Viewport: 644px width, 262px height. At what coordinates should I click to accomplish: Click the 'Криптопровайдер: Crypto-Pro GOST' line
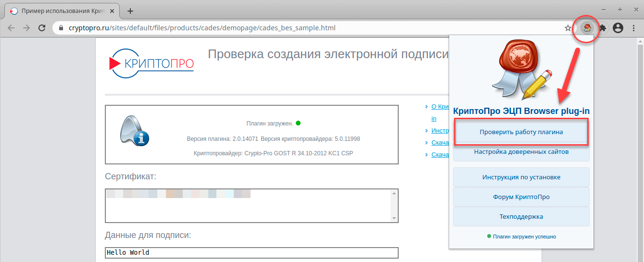273,153
